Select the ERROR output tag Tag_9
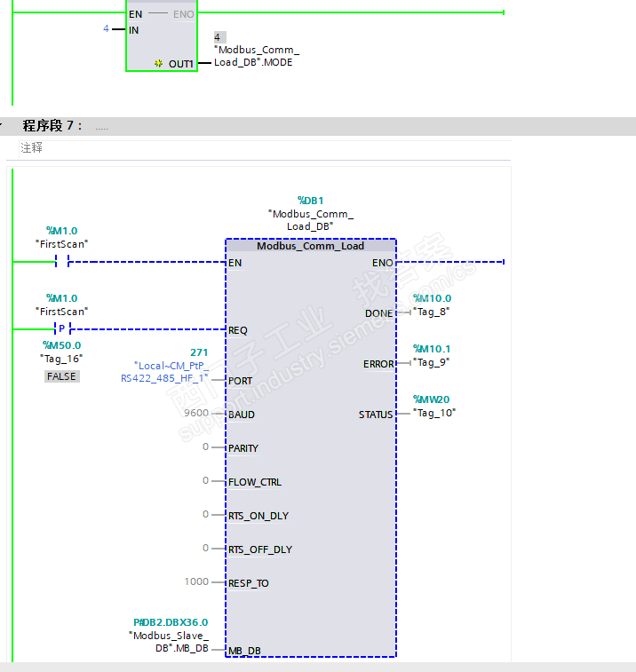This screenshot has width=636, height=672. tap(431, 362)
